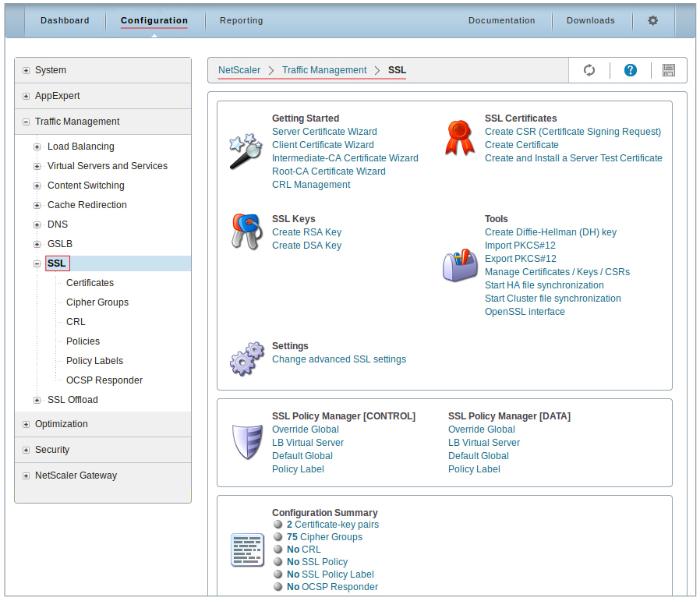
Task: Expand the DNS tree node
Action: coord(37,225)
